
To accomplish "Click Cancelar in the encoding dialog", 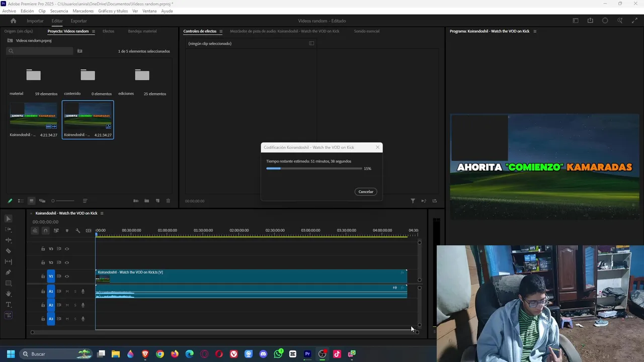I will pos(366,192).
